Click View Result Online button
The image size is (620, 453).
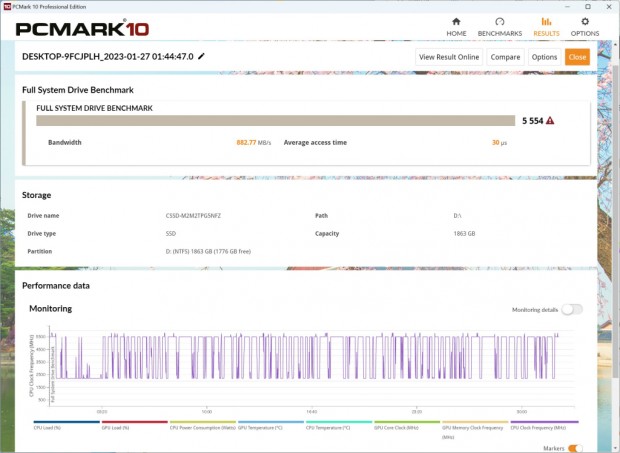click(449, 57)
